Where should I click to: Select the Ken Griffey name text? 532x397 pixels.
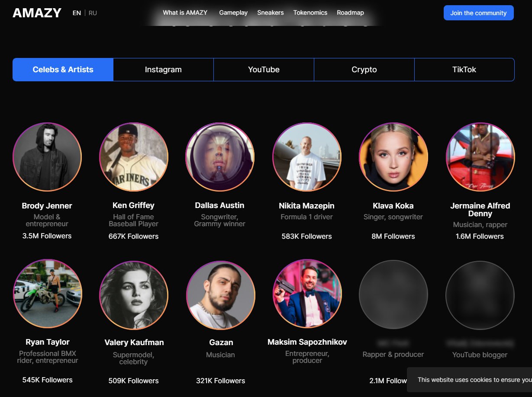133,205
